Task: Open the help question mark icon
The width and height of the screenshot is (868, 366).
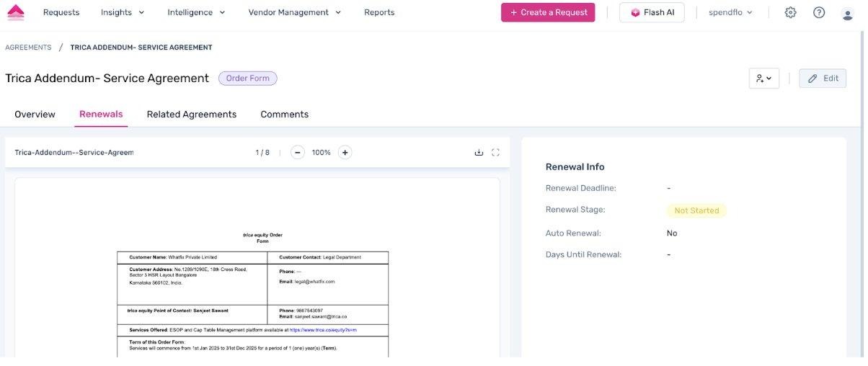Action: tap(819, 12)
